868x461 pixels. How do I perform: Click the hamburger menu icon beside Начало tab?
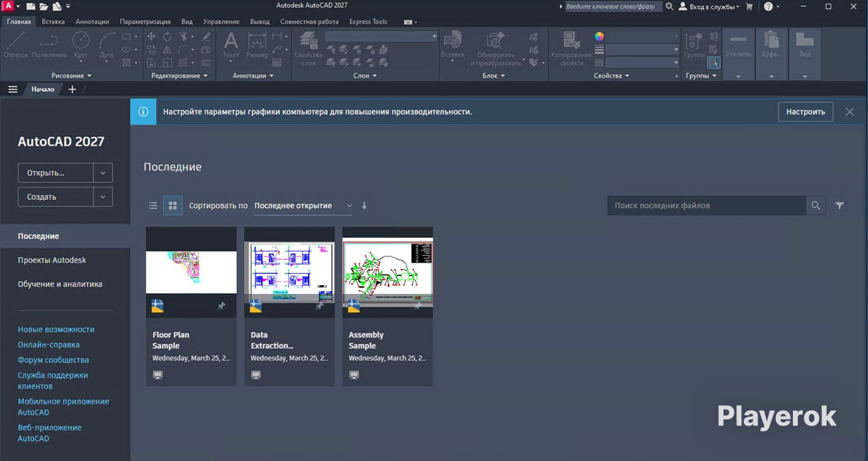point(13,89)
